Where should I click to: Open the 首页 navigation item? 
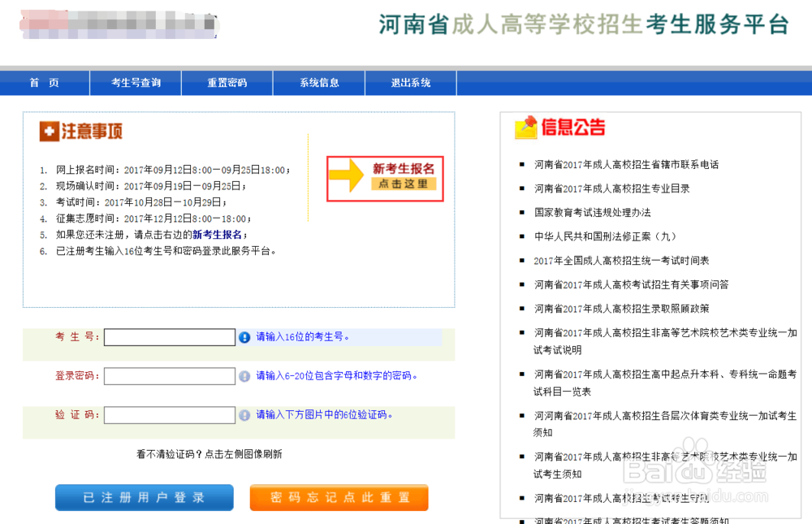coord(45,83)
